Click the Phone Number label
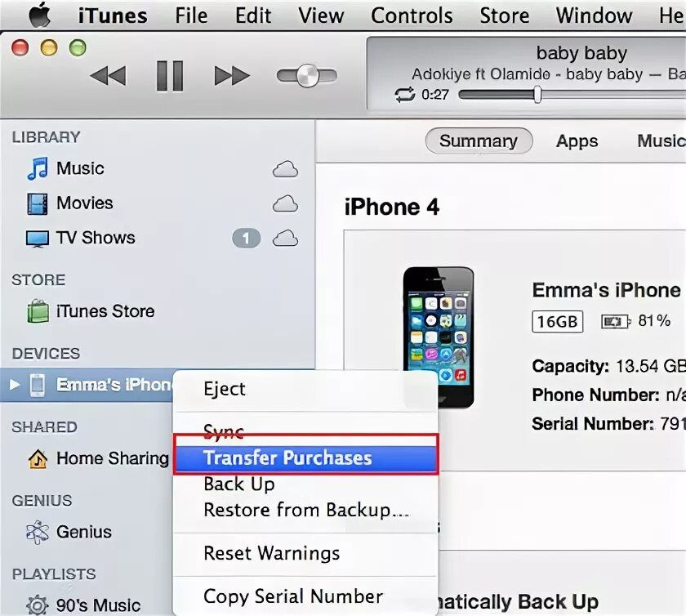The height and width of the screenshot is (616, 686). [x=595, y=395]
